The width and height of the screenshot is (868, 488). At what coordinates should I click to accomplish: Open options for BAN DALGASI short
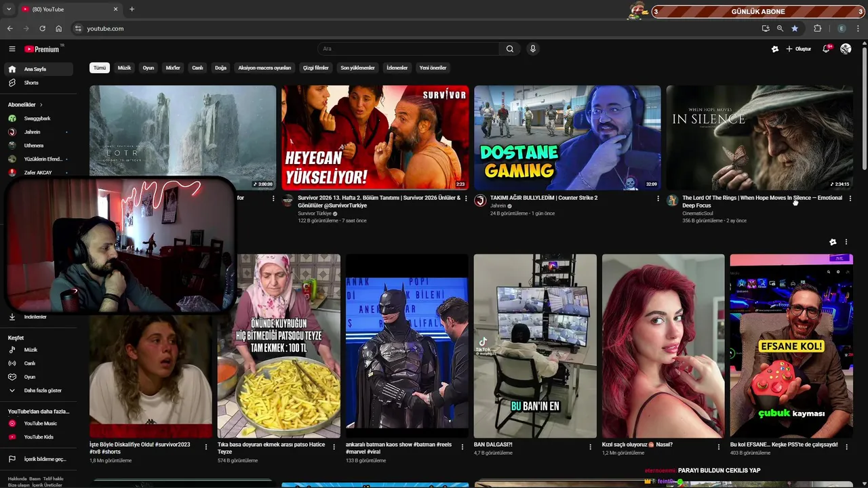click(x=591, y=447)
